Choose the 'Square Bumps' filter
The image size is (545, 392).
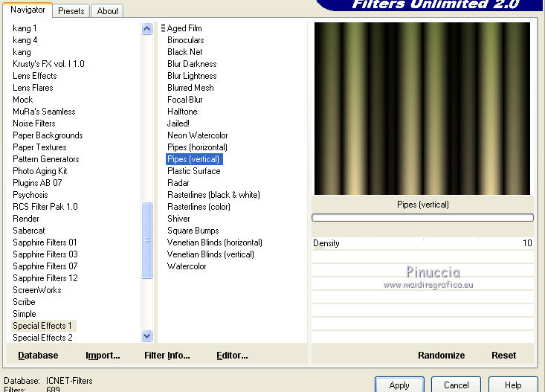pos(193,231)
